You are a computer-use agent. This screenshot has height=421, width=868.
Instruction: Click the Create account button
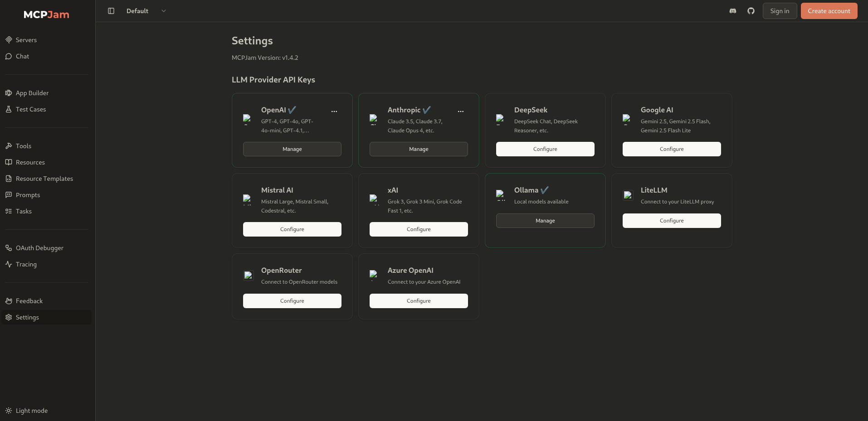[829, 11]
